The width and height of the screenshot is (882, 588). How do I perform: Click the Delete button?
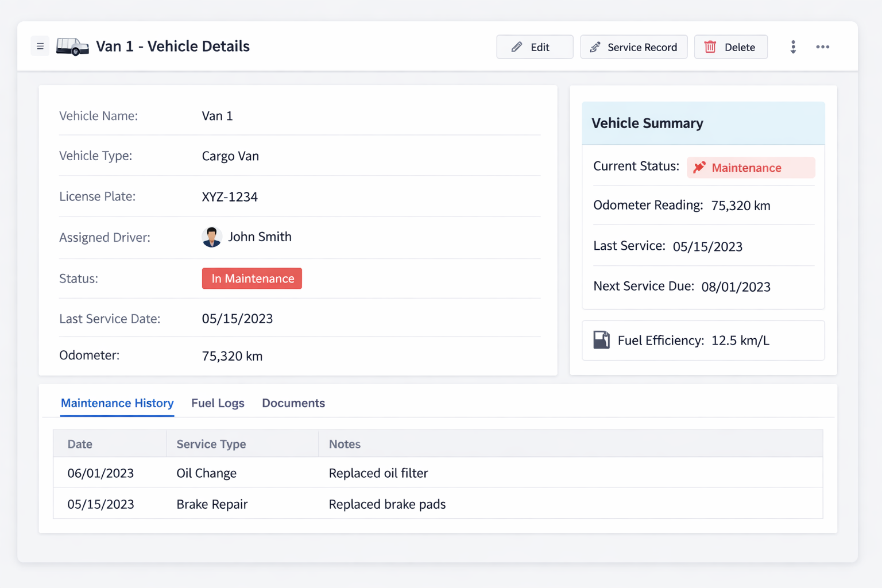point(730,47)
